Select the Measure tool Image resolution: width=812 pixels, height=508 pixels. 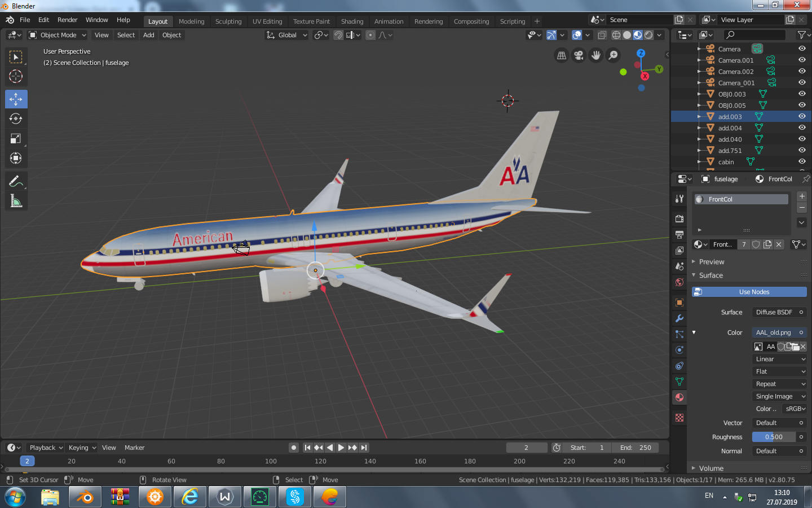pos(16,201)
